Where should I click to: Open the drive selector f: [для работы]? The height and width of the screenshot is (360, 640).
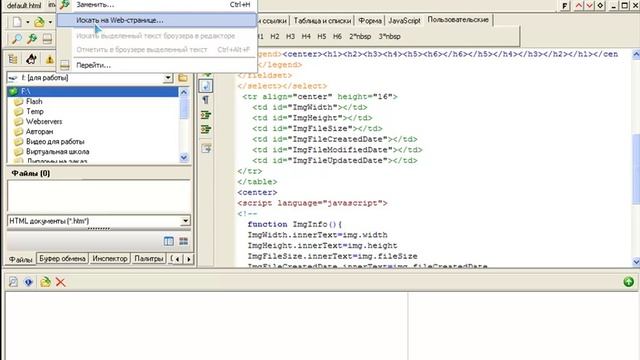tap(90, 78)
